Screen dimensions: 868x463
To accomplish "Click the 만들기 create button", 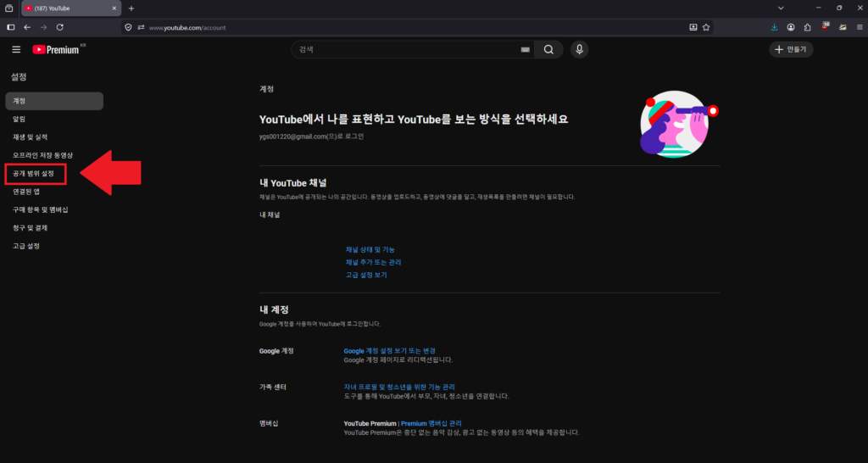I will point(791,50).
